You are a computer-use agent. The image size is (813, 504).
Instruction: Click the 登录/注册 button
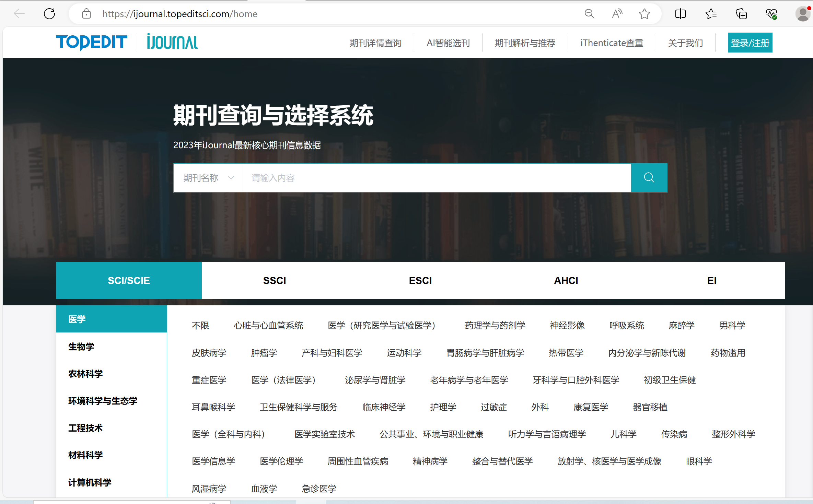click(750, 43)
